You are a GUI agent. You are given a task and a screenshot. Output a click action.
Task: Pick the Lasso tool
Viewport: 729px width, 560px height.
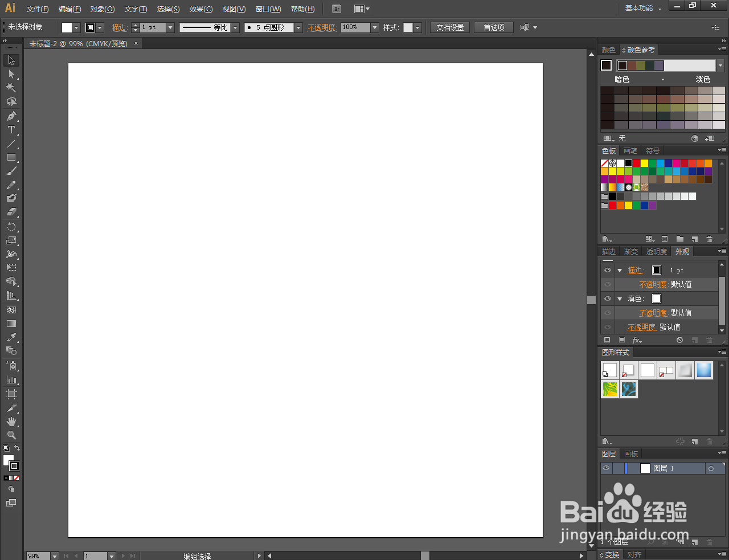[11, 101]
